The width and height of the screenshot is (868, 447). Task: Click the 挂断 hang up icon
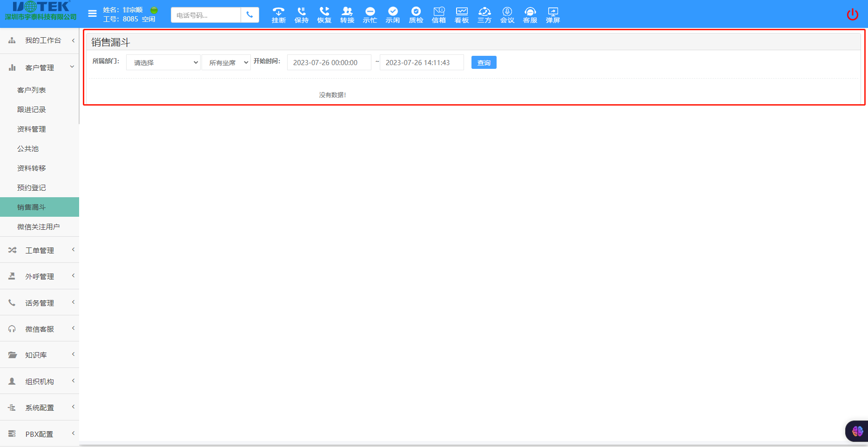(x=278, y=14)
